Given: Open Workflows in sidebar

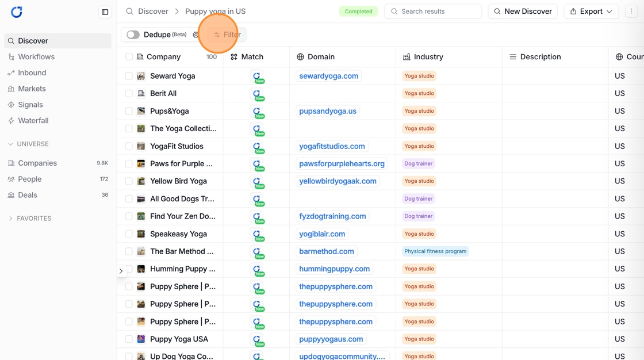Looking at the screenshot, I should point(57,57).
